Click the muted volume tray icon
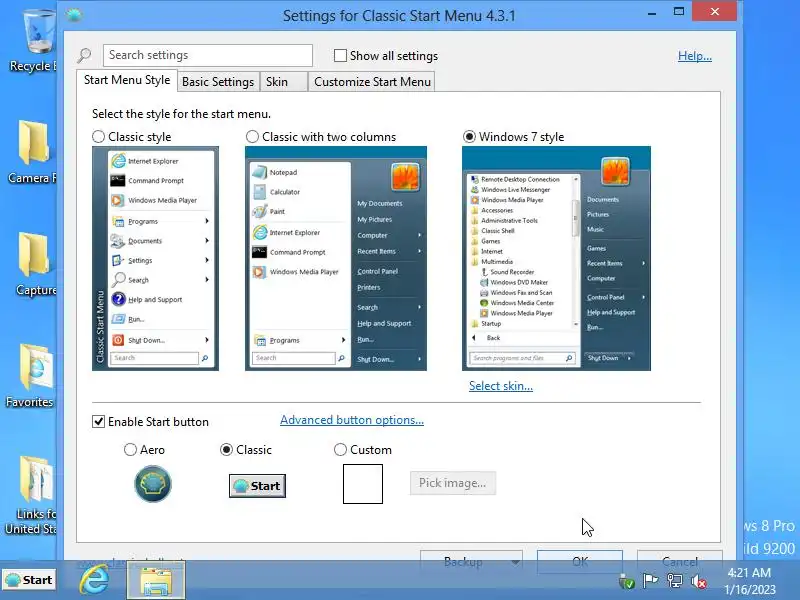Screen dimensions: 800x600 click(x=698, y=581)
